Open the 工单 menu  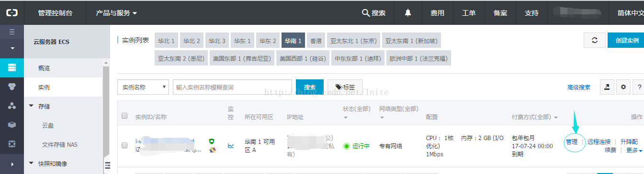click(469, 13)
